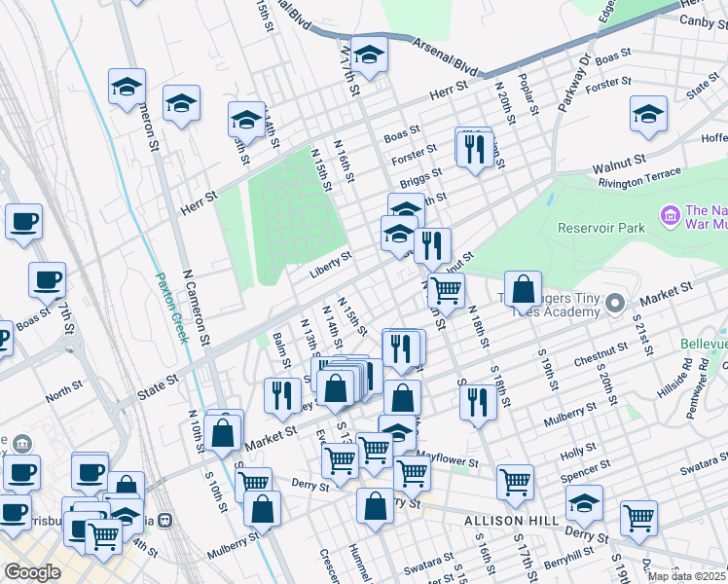The height and width of the screenshot is (584, 728).
Task: Click the museum pin for National War Museum
Action: coord(670,217)
